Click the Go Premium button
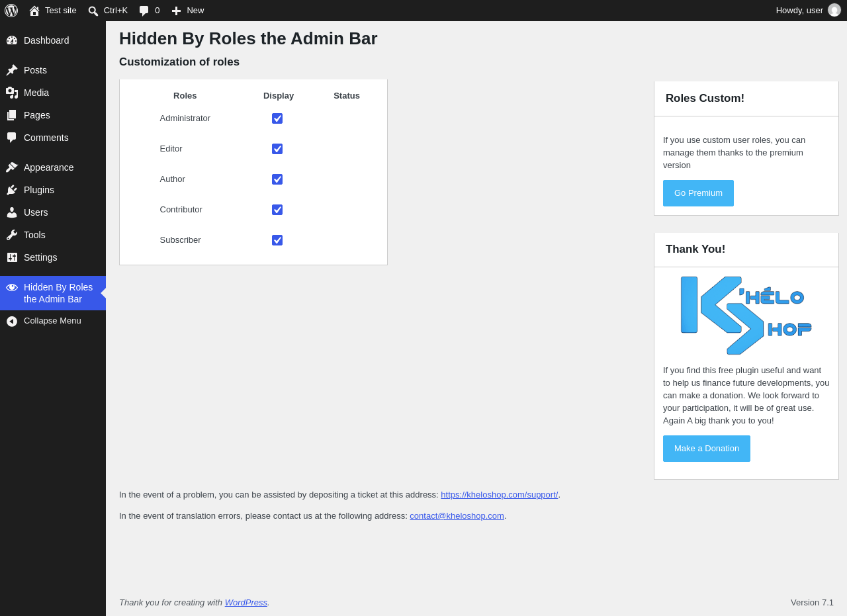The image size is (847, 616). [x=698, y=193]
